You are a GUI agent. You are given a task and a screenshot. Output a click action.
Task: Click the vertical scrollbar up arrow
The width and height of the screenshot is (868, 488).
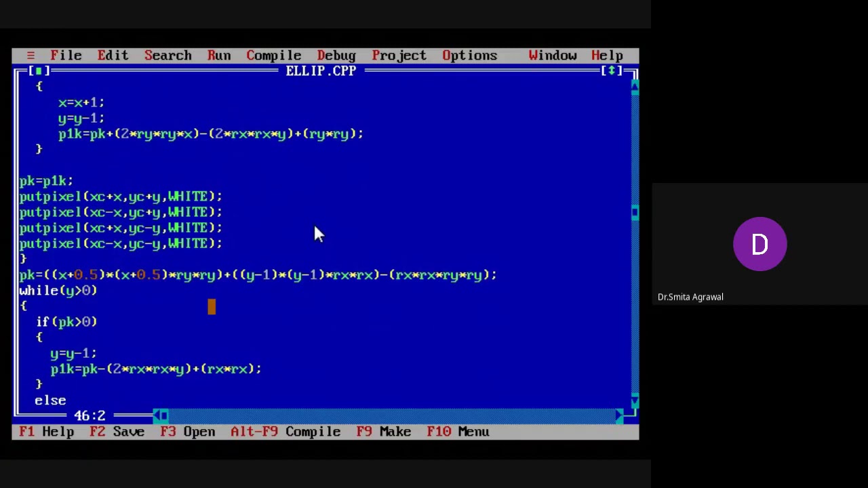point(635,86)
